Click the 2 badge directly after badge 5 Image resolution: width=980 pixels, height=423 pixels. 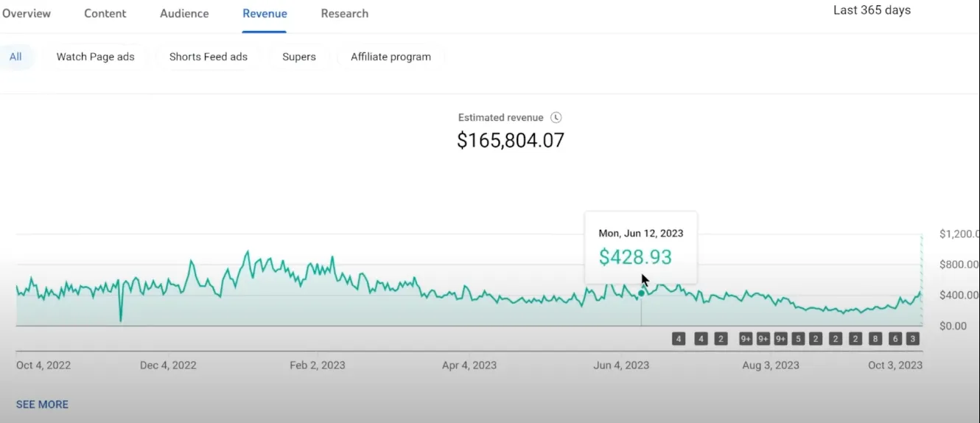816,339
